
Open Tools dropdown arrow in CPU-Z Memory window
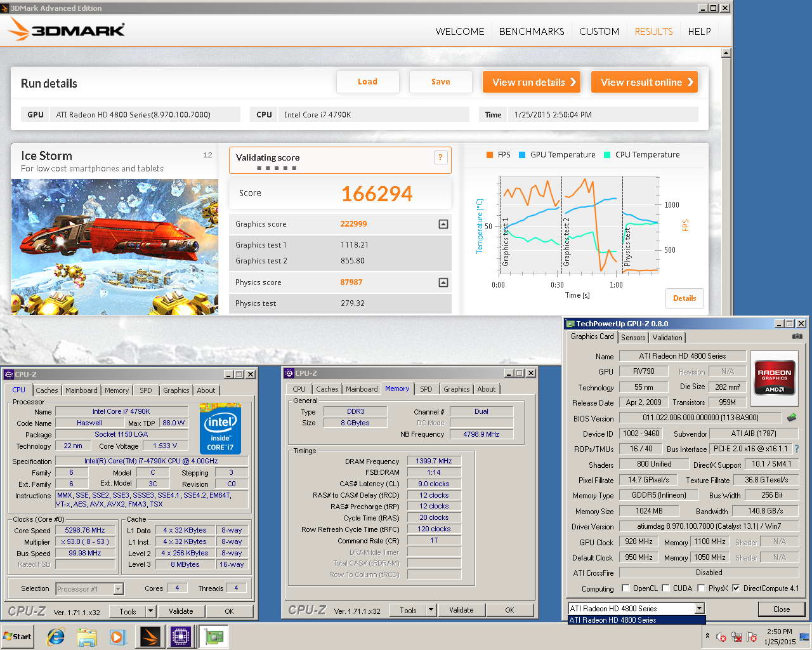point(431,610)
